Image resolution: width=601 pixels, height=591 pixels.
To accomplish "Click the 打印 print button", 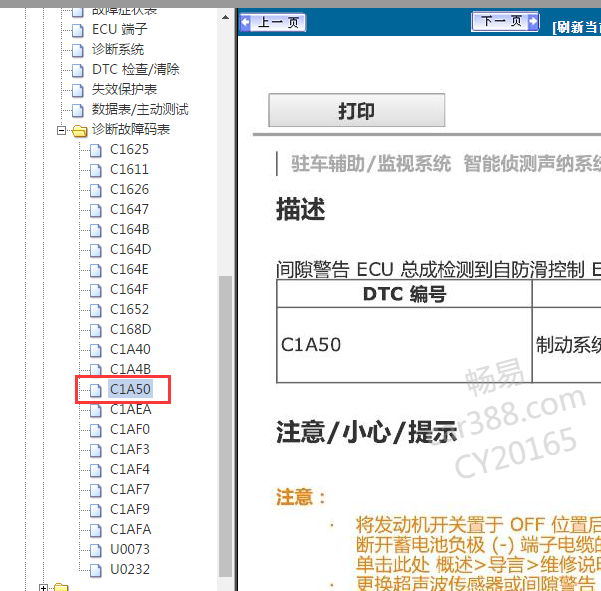I will click(x=357, y=110).
